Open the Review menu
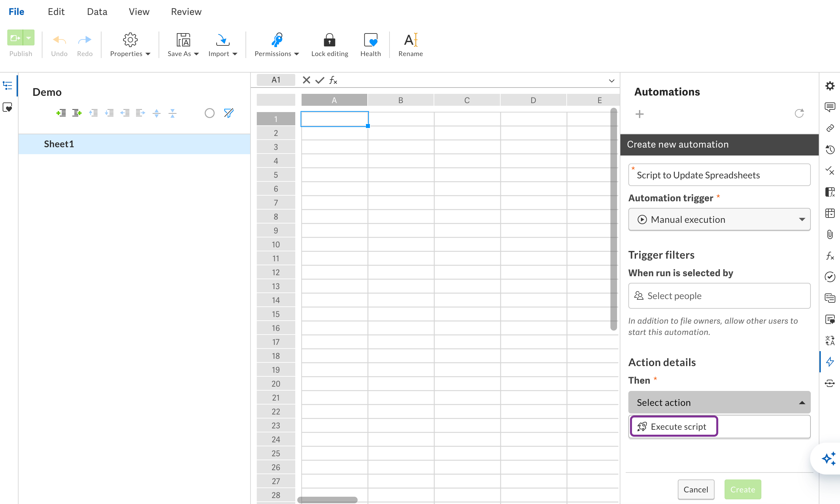Image resolution: width=840 pixels, height=504 pixels. 186,11
